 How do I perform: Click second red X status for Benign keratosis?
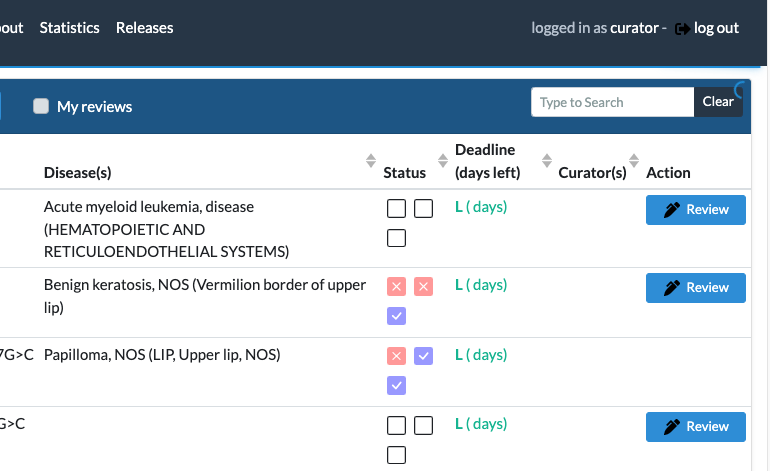[x=423, y=286]
